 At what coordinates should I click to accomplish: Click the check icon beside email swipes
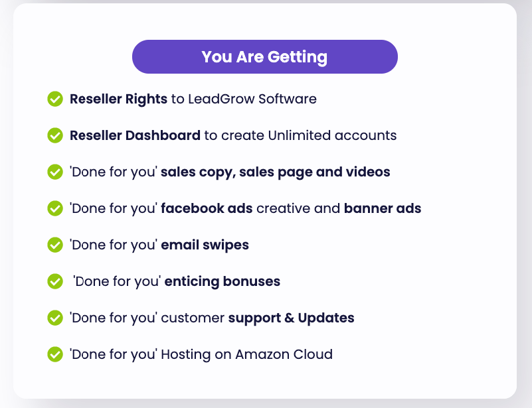point(55,245)
